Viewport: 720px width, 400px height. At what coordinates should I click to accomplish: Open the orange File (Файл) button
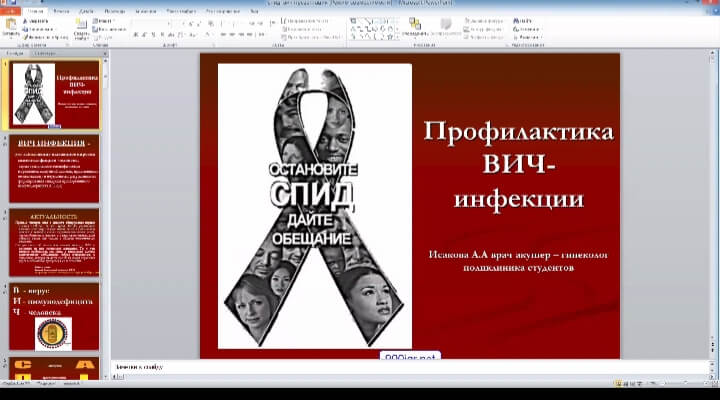tap(10, 9)
